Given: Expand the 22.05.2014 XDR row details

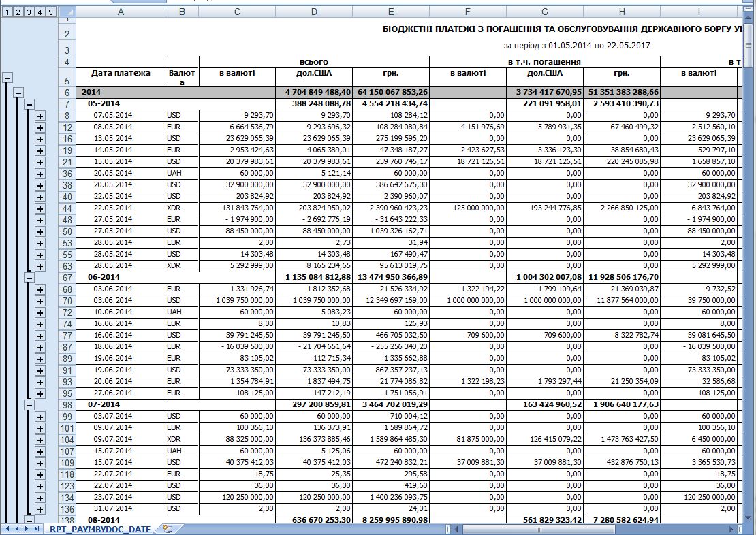Looking at the screenshot, I should tap(40, 208).
